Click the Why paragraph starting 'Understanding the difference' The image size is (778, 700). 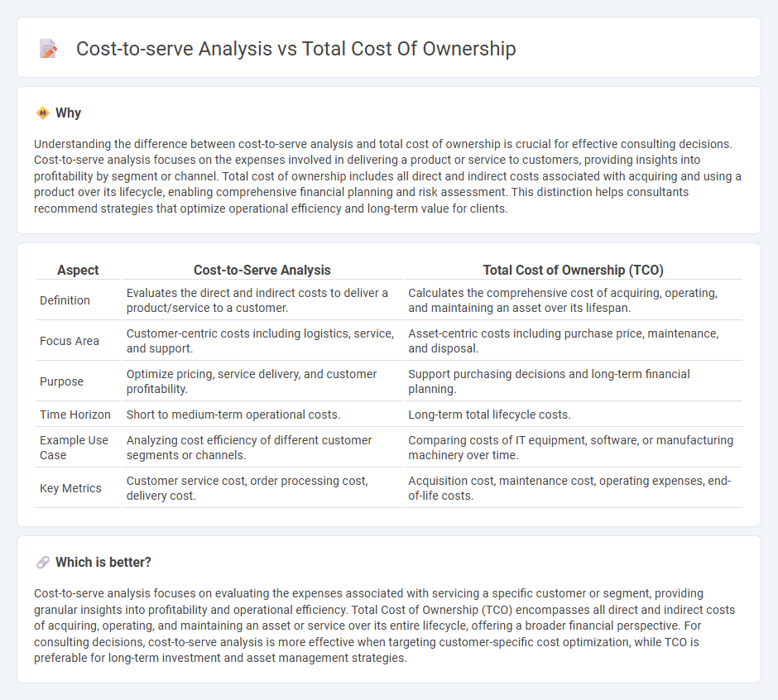click(x=388, y=176)
